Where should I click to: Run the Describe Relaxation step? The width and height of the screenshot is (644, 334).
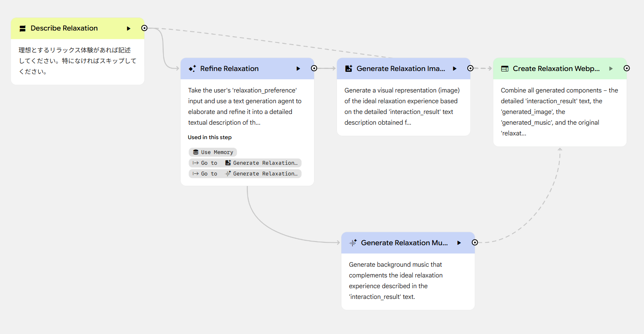point(129,28)
